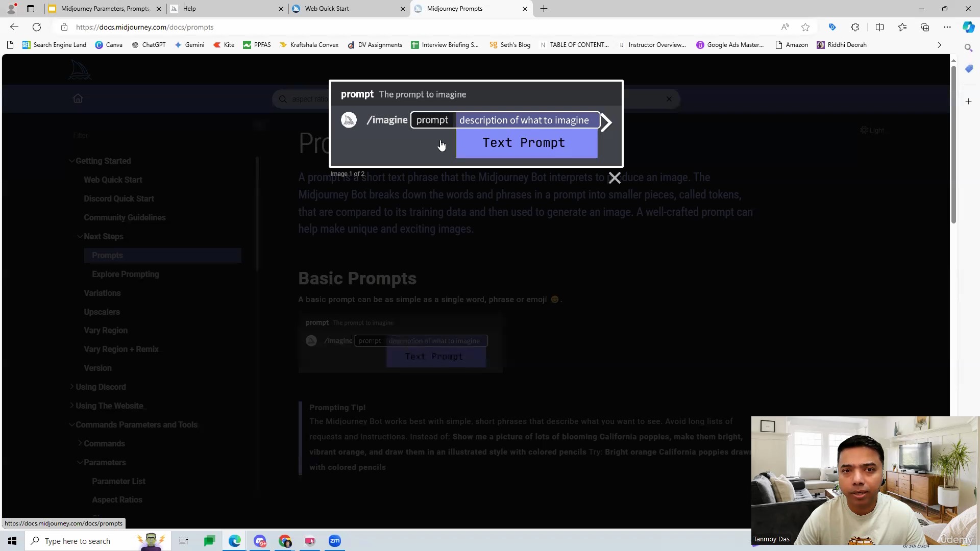This screenshot has height=551, width=980.
Task: Show more bookmarks with chevron
Action: click(939, 45)
